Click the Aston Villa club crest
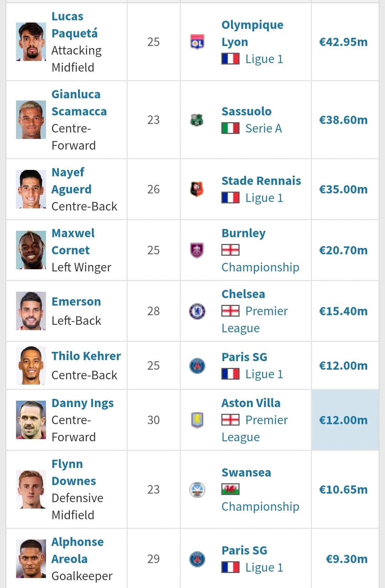The image size is (385, 588). point(197,420)
